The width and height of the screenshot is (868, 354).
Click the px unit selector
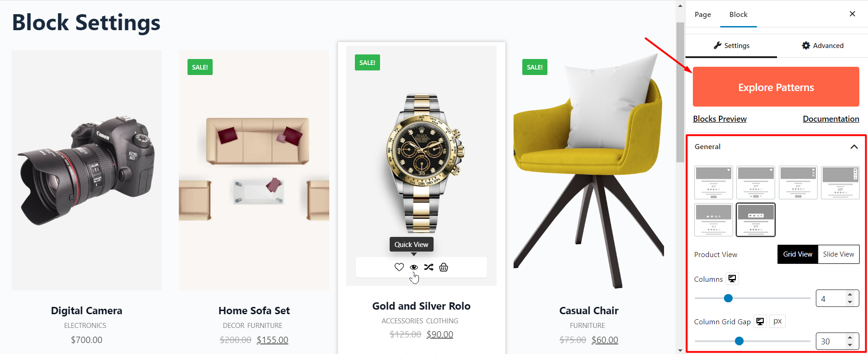tap(777, 322)
